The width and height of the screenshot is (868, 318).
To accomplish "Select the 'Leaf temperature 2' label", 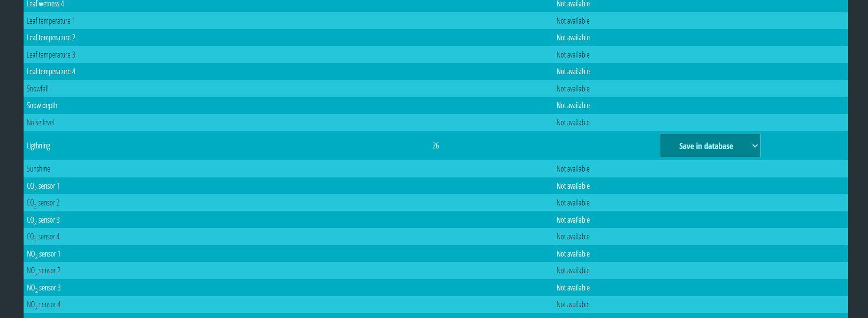I will click(51, 37).
